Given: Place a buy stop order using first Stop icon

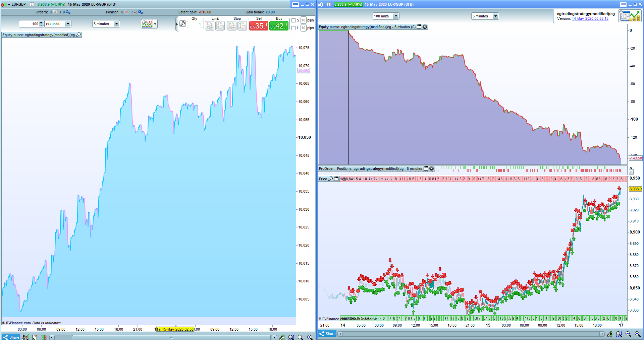Looking at the screenshot, I should coord(231,26).
